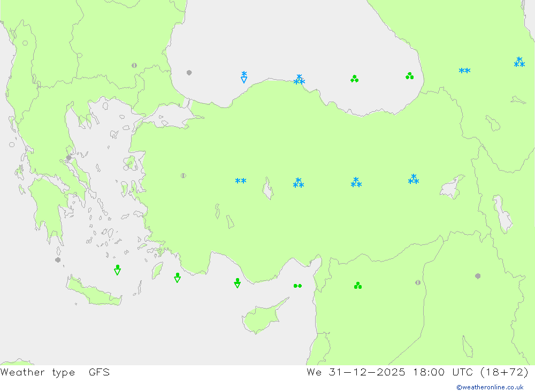Select the green triple-dot rain symbol mid Black Sea
Viewport: 535px width, 392px height.
(x=355, y=79)
